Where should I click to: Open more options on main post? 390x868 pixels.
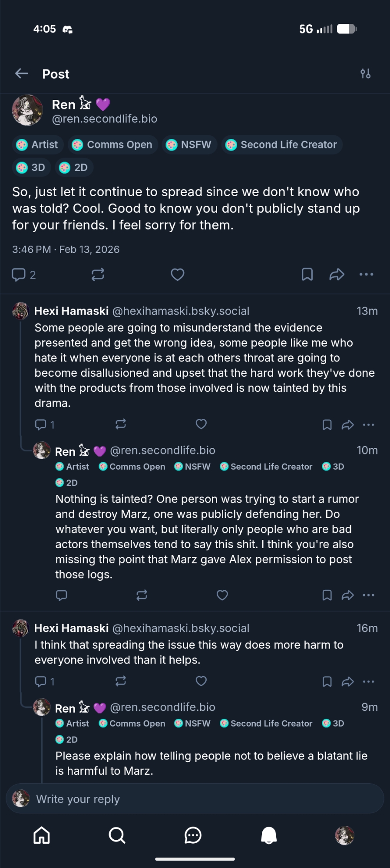(366, 274)
